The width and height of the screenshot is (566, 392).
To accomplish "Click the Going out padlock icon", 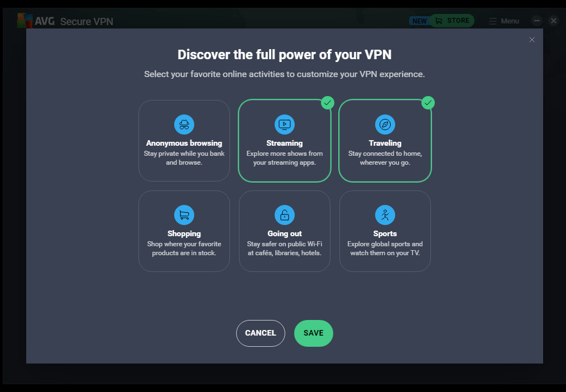I will [x=285, y=215].
